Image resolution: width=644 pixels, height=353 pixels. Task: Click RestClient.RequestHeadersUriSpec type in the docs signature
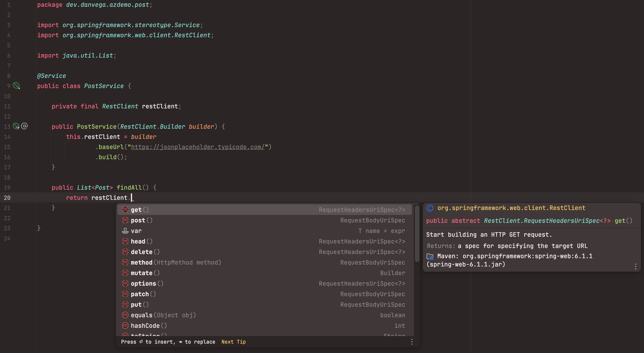click(x=542, y=221)
